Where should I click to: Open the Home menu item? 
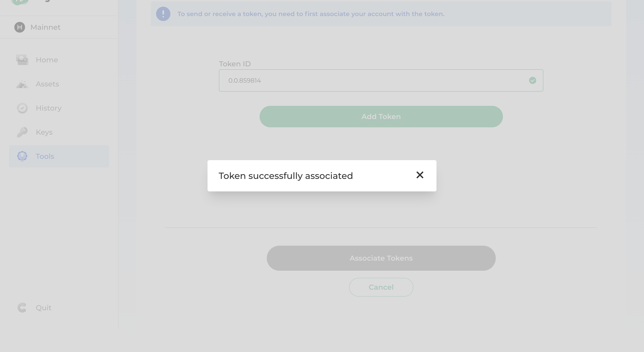click(47, 60)
